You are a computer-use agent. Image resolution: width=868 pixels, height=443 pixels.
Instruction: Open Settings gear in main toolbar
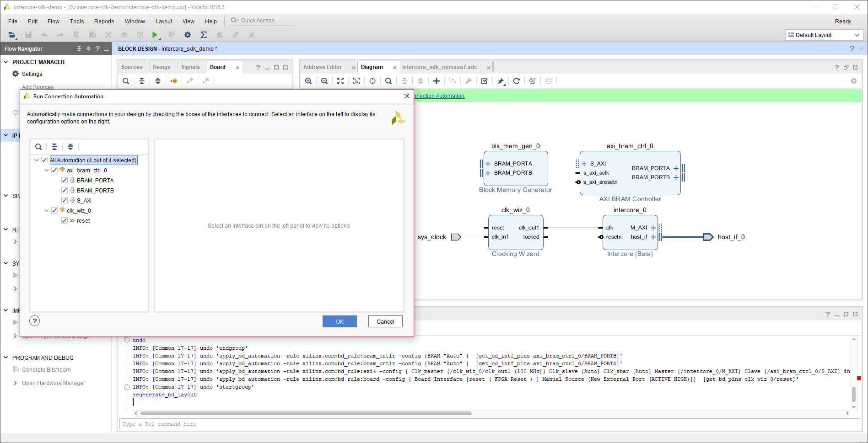tap(188, 35)
